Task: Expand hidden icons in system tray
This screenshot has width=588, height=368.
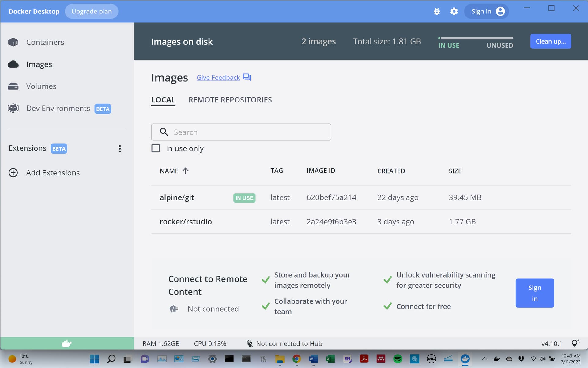Action: click(x=485, y=358)
